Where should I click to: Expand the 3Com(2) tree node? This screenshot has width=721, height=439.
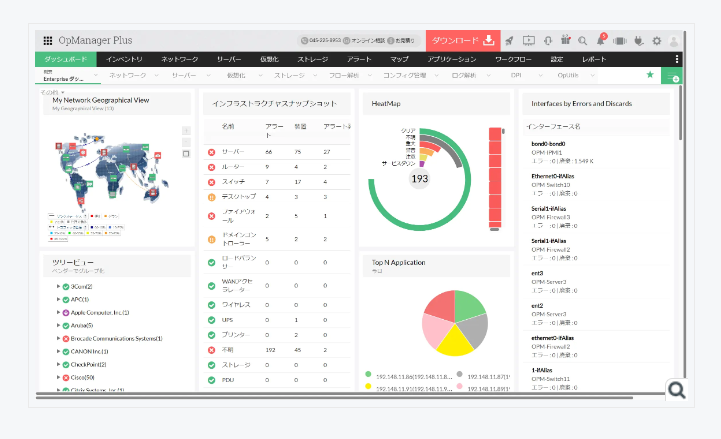[58, 286]
